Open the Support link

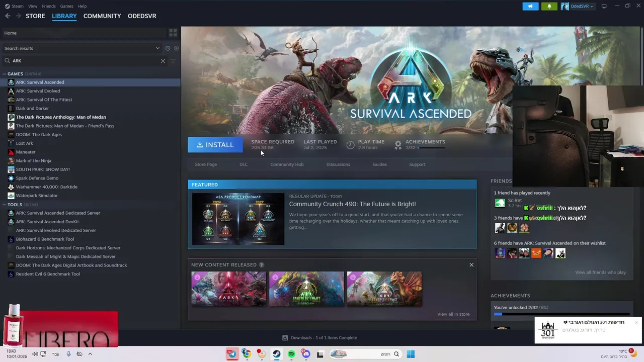(417, 164)
